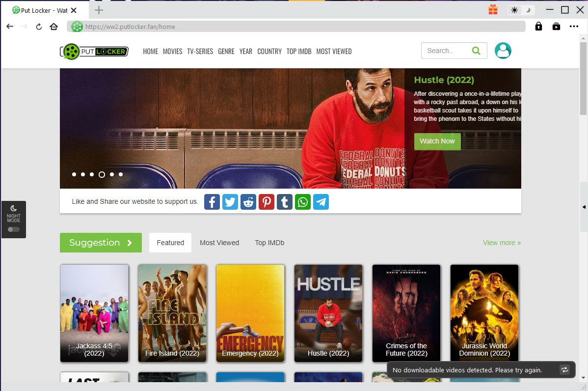Select the Top IMDb suggestion tab
Viewport: 588px width, 391px height.
click(x=269, y=243)
